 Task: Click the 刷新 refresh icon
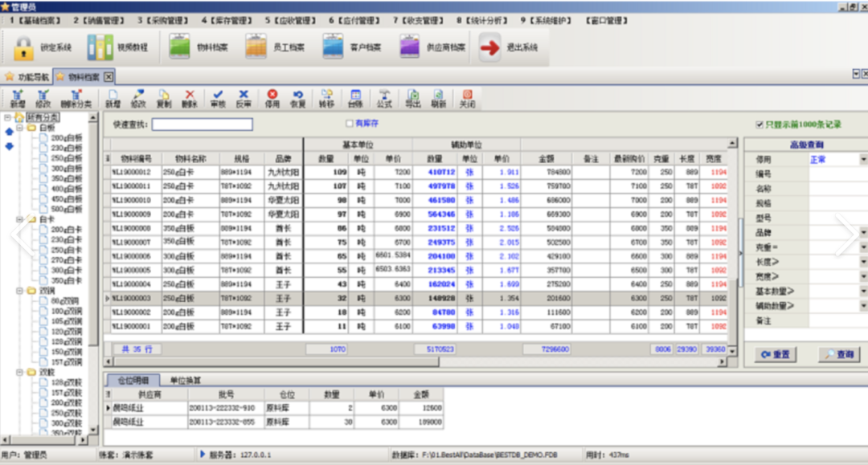point(439,99)
